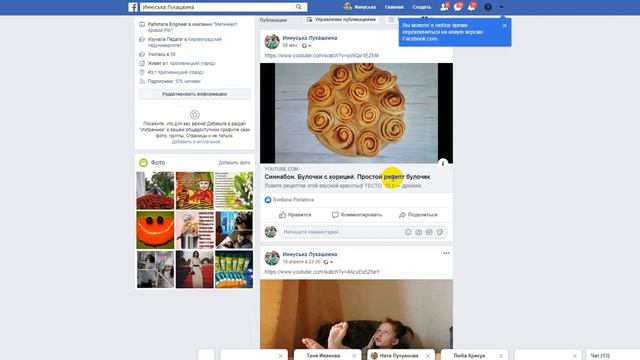Open the YouTube URL in second post

point(322,272)
